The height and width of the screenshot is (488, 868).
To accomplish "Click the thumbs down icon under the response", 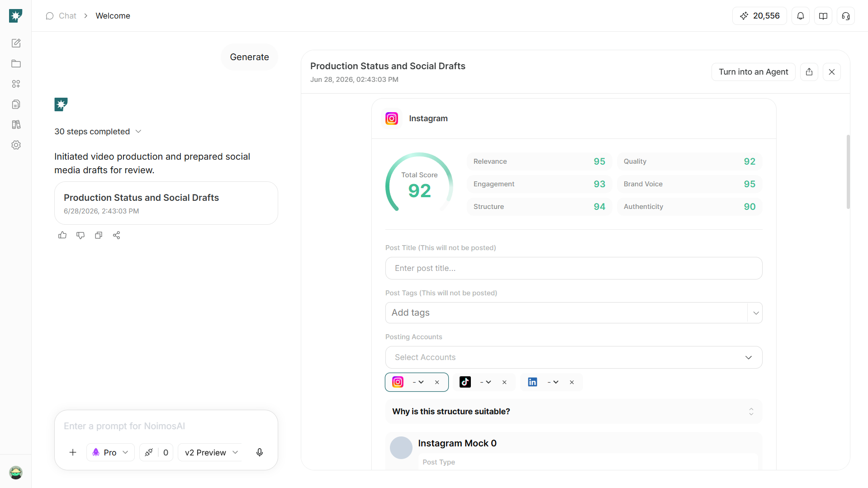I will pos(81,235).
